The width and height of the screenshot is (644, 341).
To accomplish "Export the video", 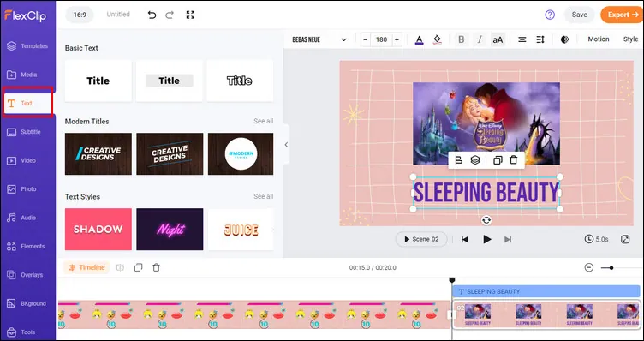I will (623, 15).
